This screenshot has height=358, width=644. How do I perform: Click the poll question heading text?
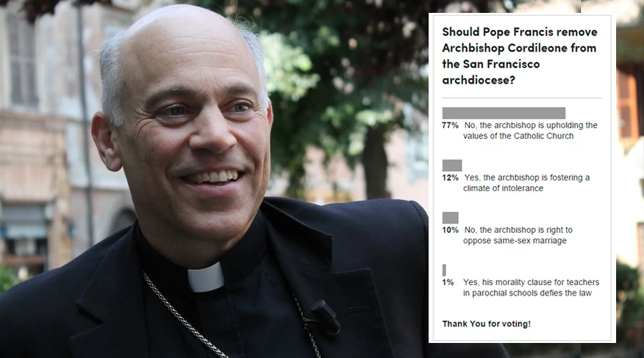[x=519, y=56]
